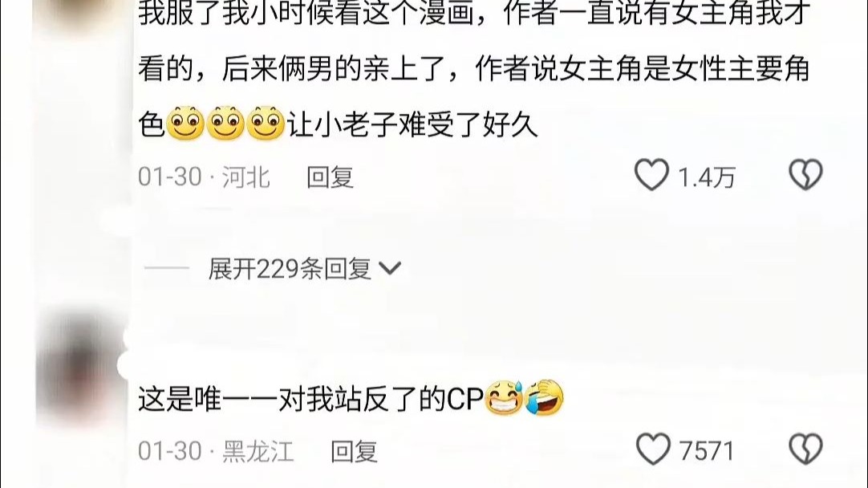Click the 01-30 · 黑龙江 timestamp
Screen dimensions: 868x488
coord(215,451)
